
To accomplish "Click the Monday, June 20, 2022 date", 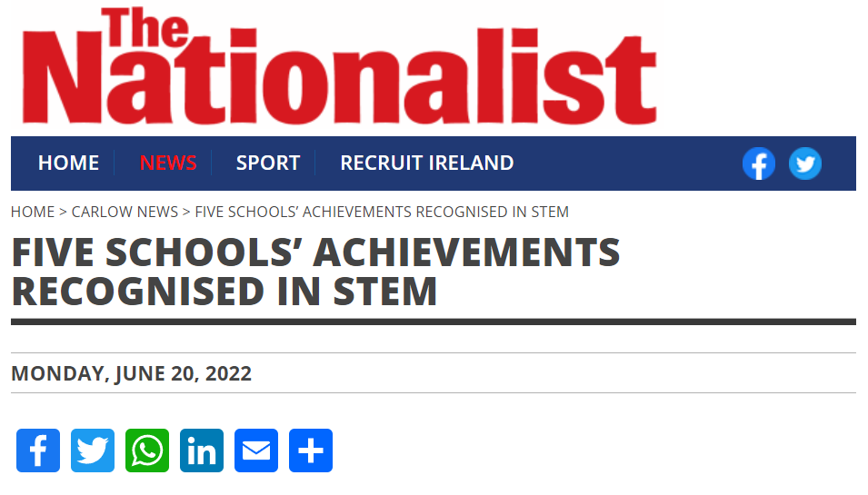I will [x=131, y=373].
